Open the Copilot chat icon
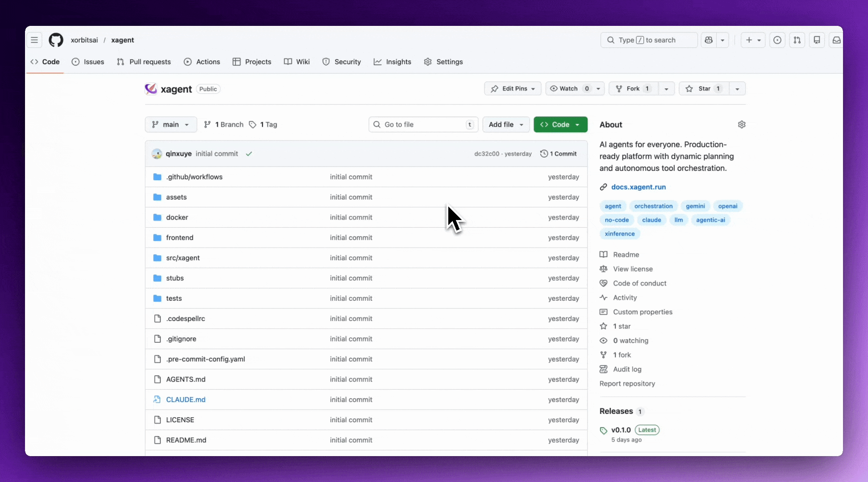868x482 pixels. point(709,40)
